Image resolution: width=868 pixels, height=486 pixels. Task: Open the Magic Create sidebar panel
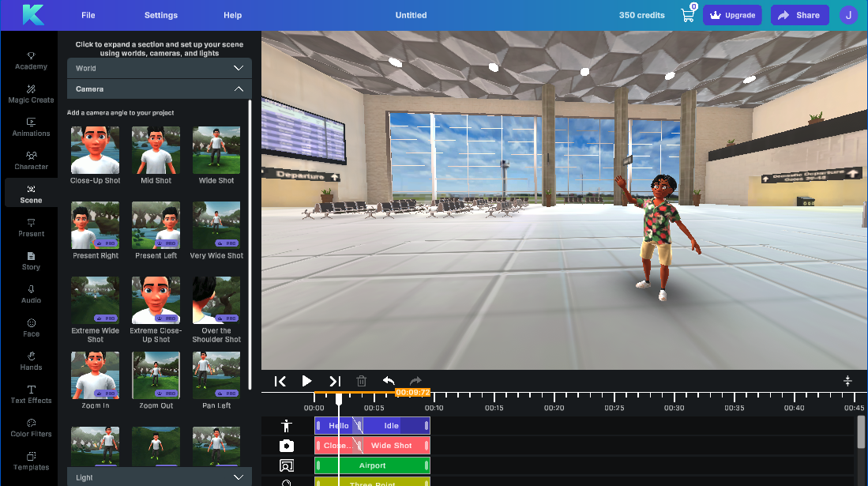[31, 93]
